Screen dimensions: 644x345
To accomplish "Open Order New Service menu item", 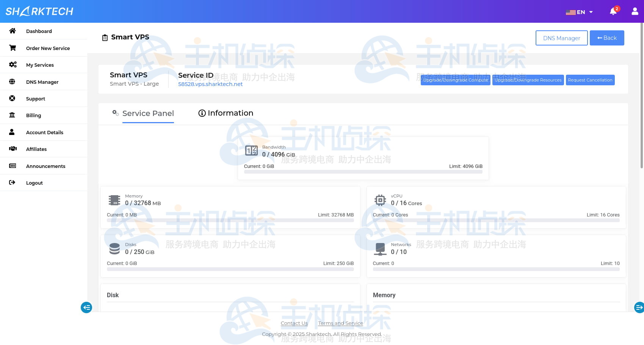I will click(44, 48).
